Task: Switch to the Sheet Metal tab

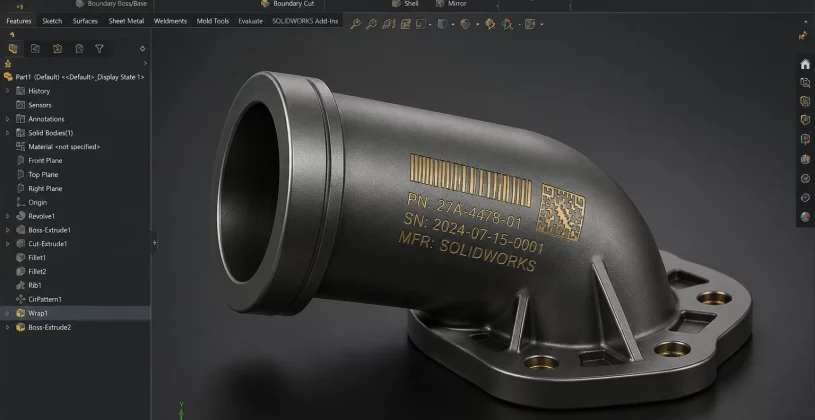Action: pos(126,21)
